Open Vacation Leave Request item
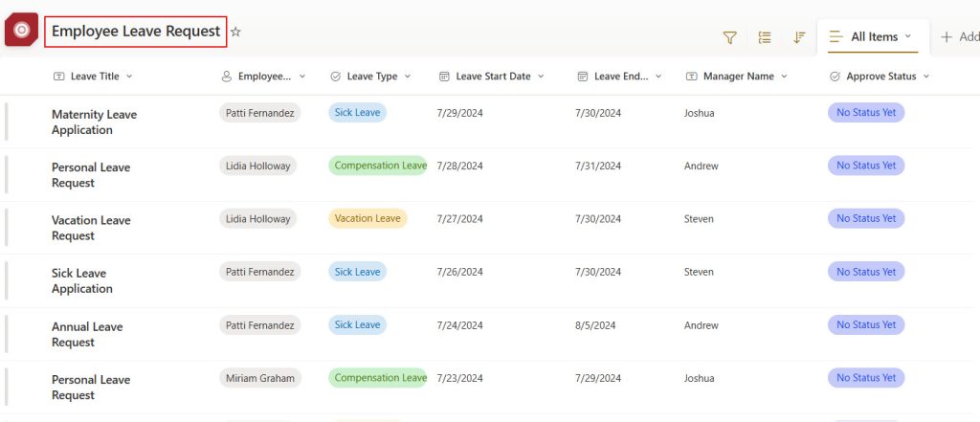980x422 pixels. [x=91, y=228]
